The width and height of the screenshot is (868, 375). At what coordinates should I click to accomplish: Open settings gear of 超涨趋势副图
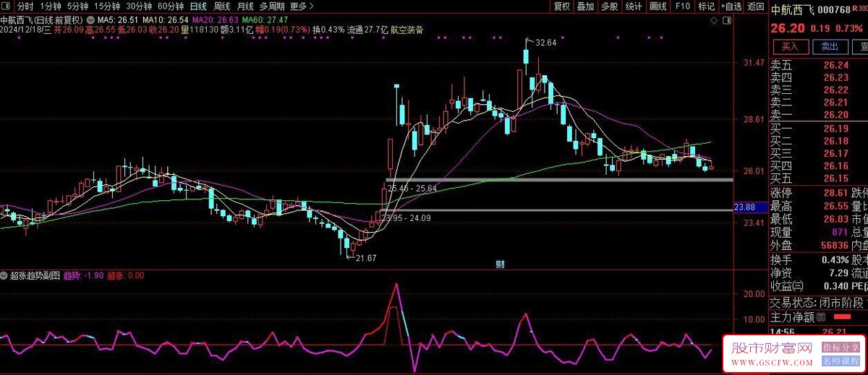tap(4, 275)
